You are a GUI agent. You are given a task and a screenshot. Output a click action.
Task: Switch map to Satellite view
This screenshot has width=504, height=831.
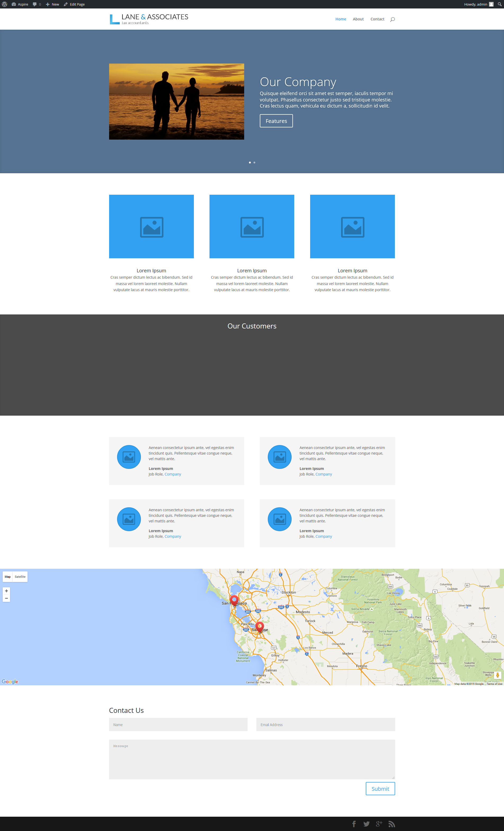click(20, 577)
